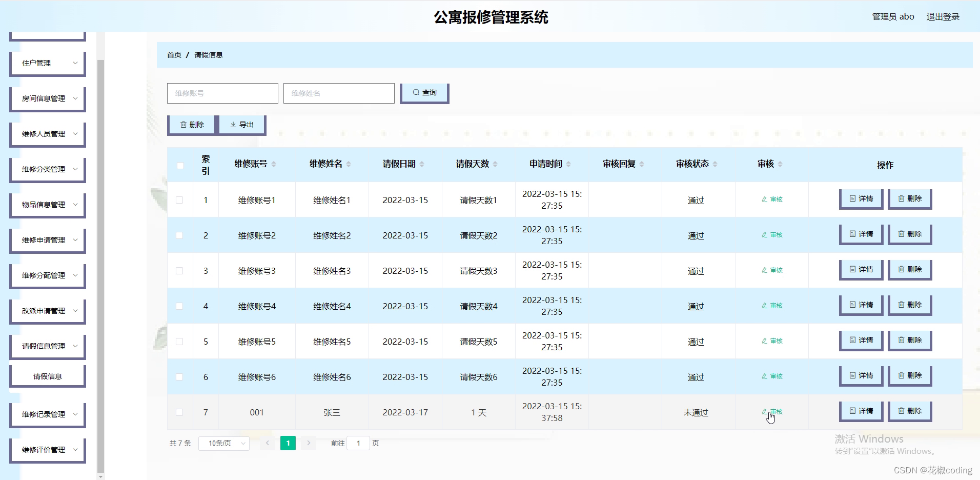The image size is (980, 480).
Task: Collapse the 请假信息管理 sidebar menu
Action: 48,347
